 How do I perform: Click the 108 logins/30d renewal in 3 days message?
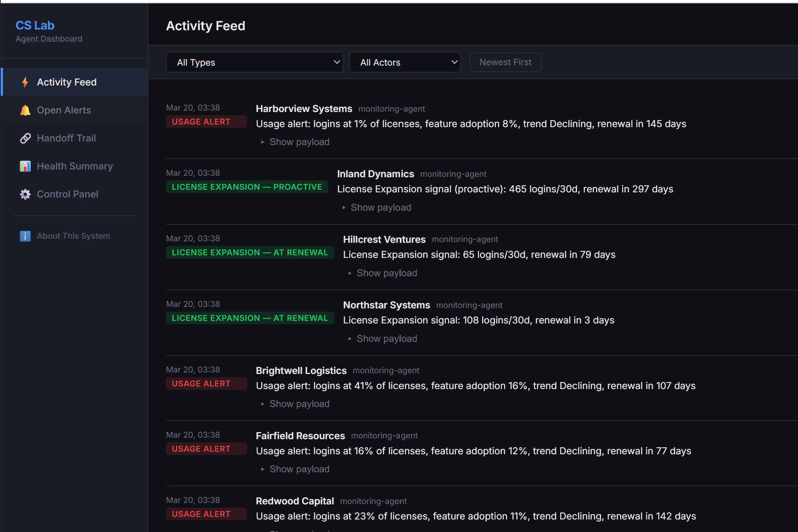[479, 320]
